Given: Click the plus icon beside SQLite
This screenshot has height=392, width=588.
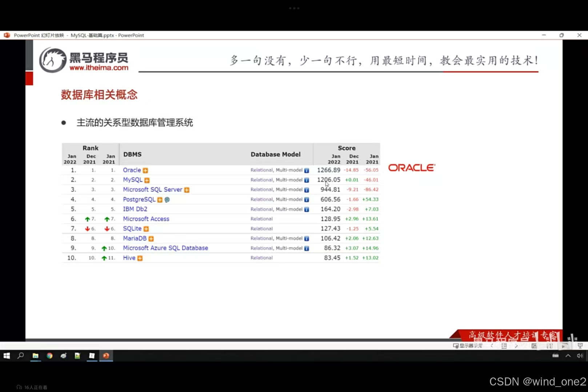Looking at the screenshot, I should click(146, 229).
